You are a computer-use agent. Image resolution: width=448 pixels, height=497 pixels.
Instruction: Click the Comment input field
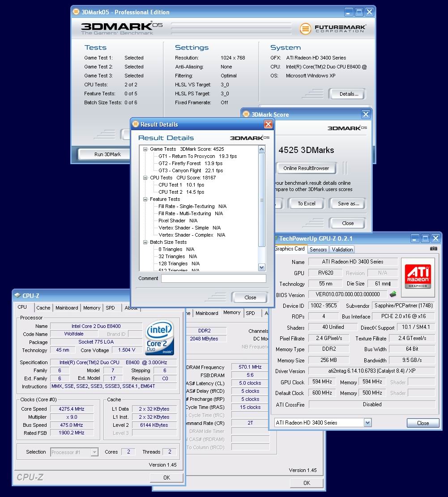click(x=213, y=278)
